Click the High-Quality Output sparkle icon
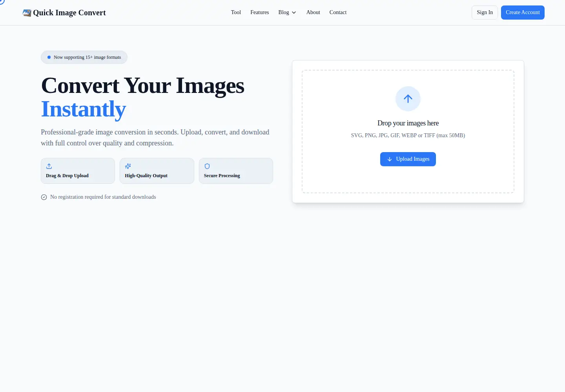The width and height of the screenshot is (565, 392). pyautogui.click(x=128, y=166)
